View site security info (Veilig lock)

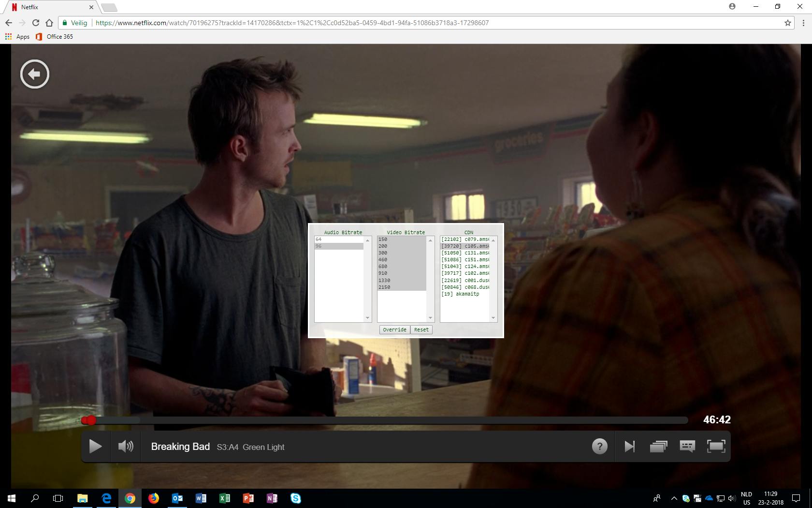(75, 23)
